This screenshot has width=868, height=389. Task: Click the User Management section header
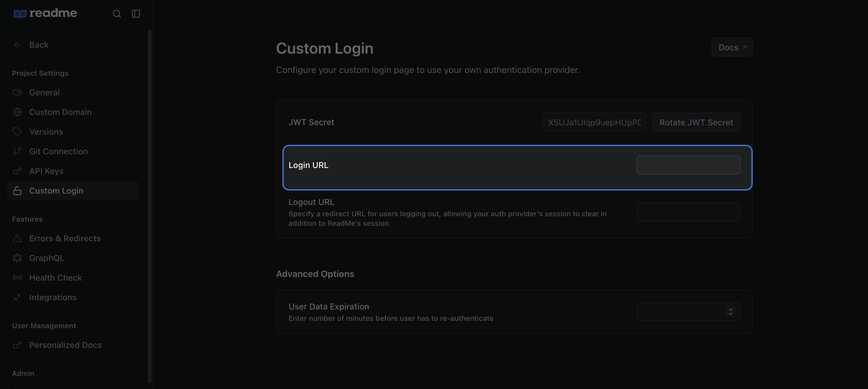(44, 326)
